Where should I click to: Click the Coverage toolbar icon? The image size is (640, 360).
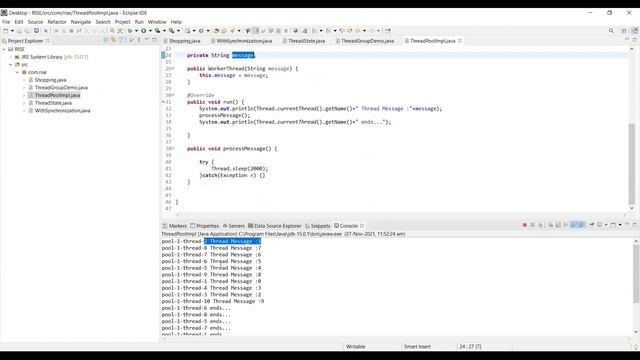157,31
